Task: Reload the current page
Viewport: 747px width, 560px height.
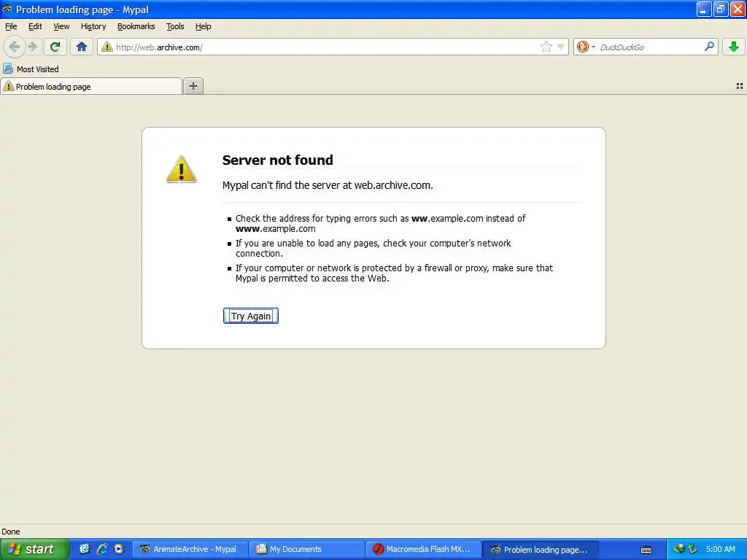Action: (x=55, y=47)
